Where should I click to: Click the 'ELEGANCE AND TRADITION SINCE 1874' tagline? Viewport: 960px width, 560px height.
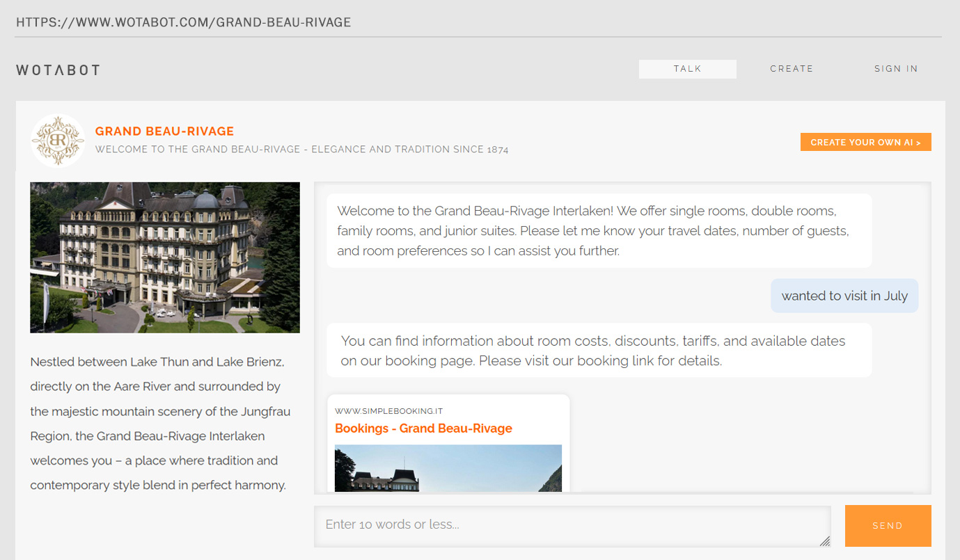301,149
